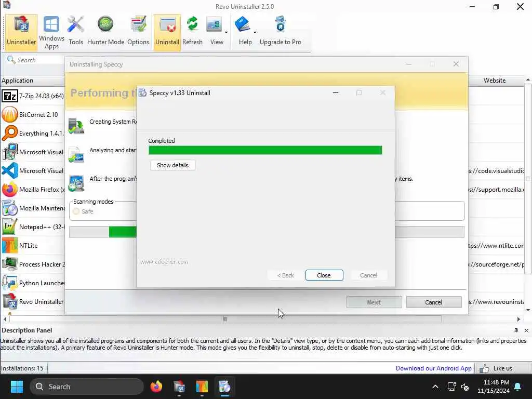Select the Mozilla Firefox list icon

tap(9, 189)
